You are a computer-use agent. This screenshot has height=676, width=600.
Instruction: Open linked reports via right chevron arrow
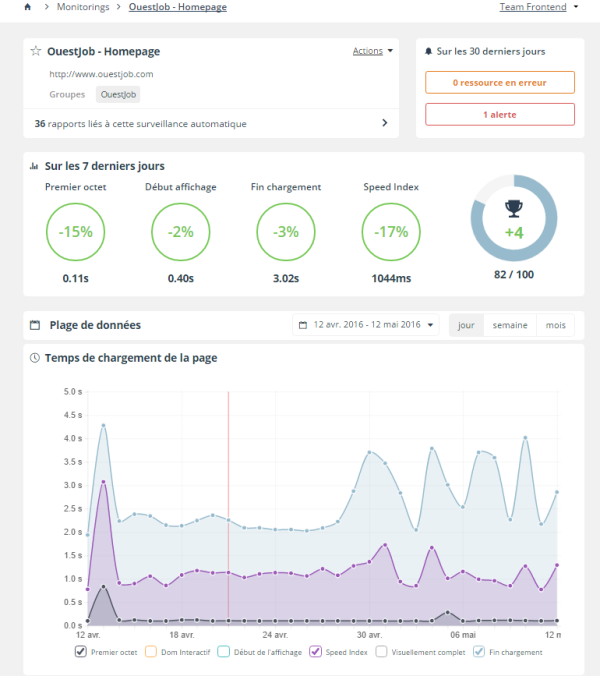coord(385,124)
